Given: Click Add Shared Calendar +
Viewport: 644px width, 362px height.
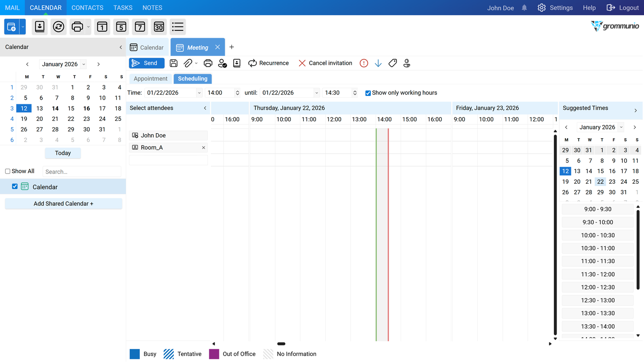Looking at the screenshot, I should click(63, 204).
